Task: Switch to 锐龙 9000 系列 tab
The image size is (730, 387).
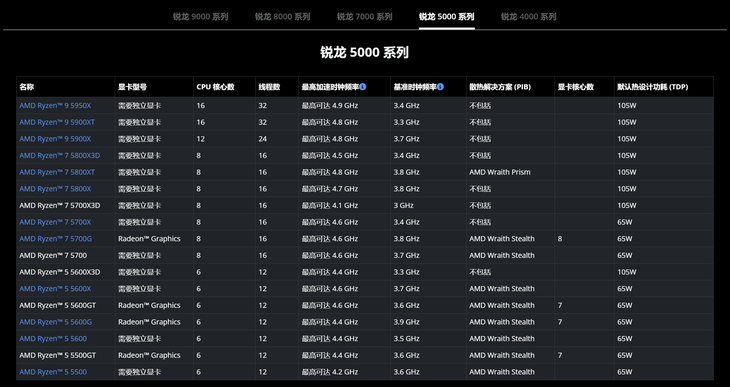Action: (201, 17)
